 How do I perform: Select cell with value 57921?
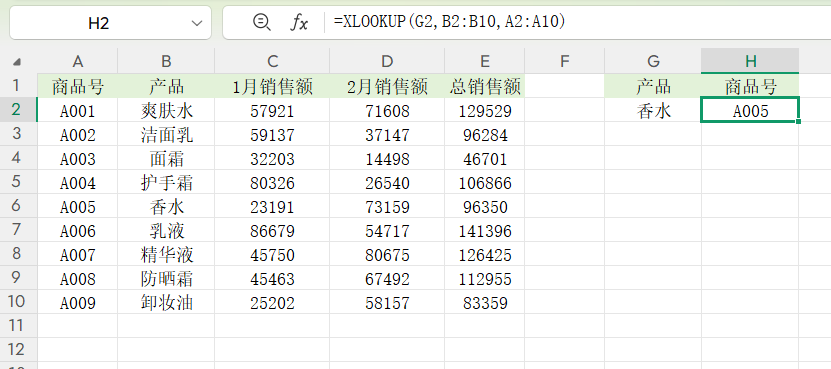point(272,110)
